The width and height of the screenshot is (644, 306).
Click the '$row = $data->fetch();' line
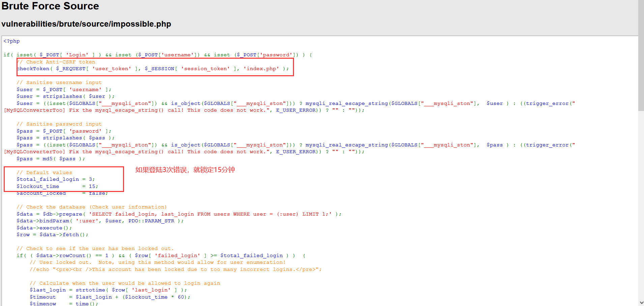click(x=53, y=235)
